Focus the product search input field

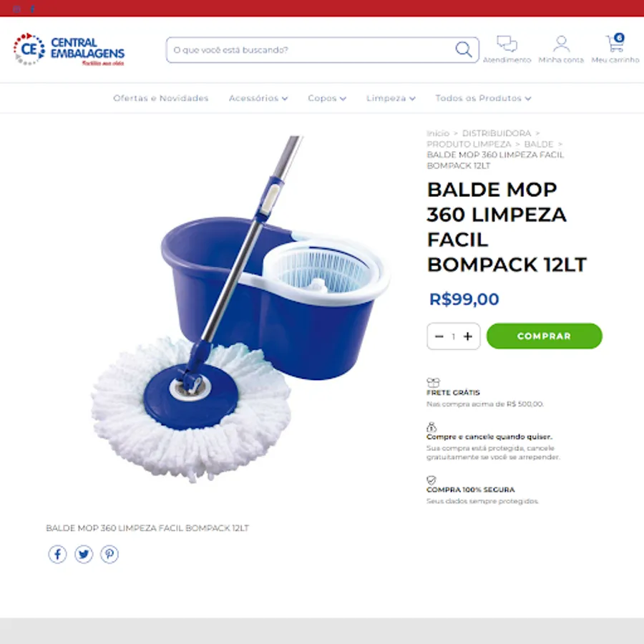pos(312,50)
